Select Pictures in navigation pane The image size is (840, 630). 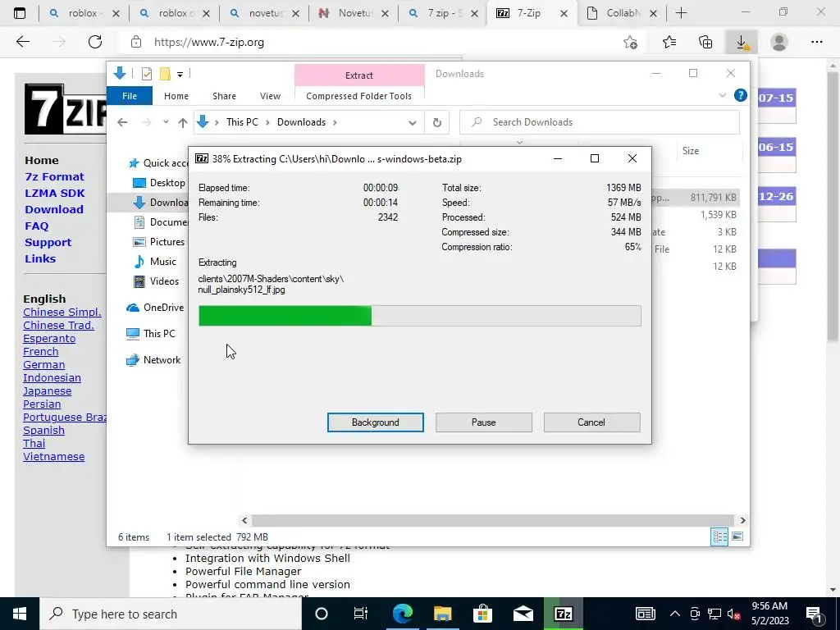click(159, 242)
